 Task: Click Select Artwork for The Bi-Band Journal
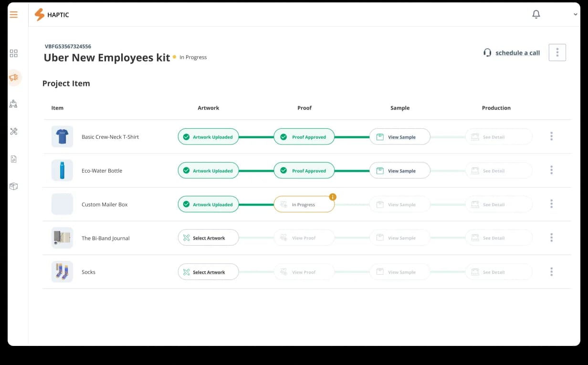coord(208,238)
